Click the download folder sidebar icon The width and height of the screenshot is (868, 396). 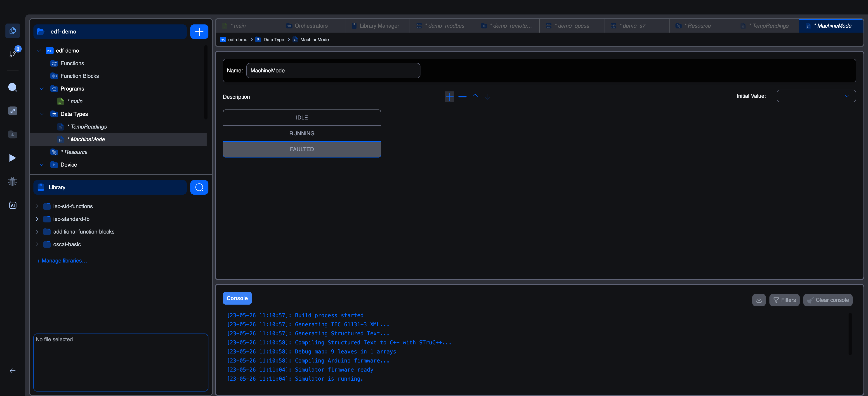click(12, 134)
